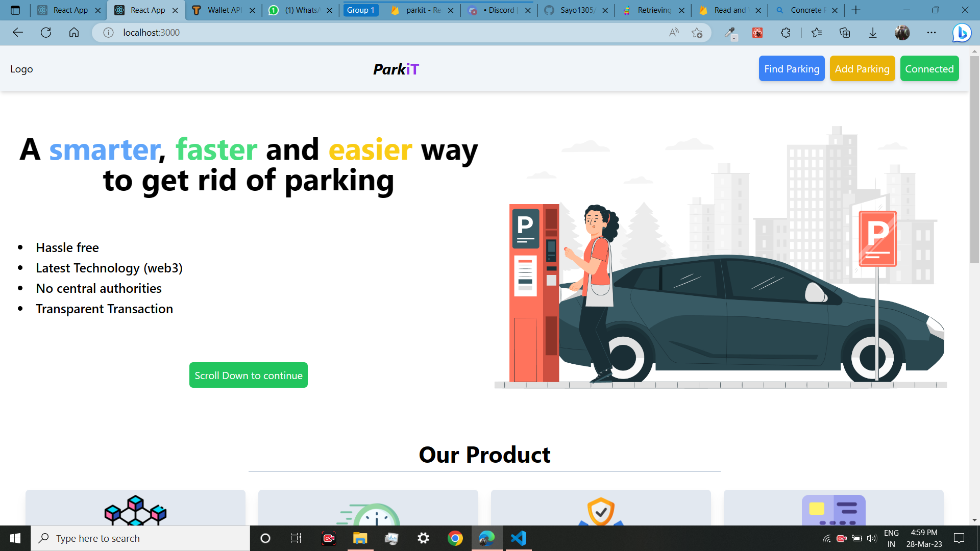Screen dimensions: 980x551
Task: Switch to the Wallet API tab
Action: (x=223, y=10)
